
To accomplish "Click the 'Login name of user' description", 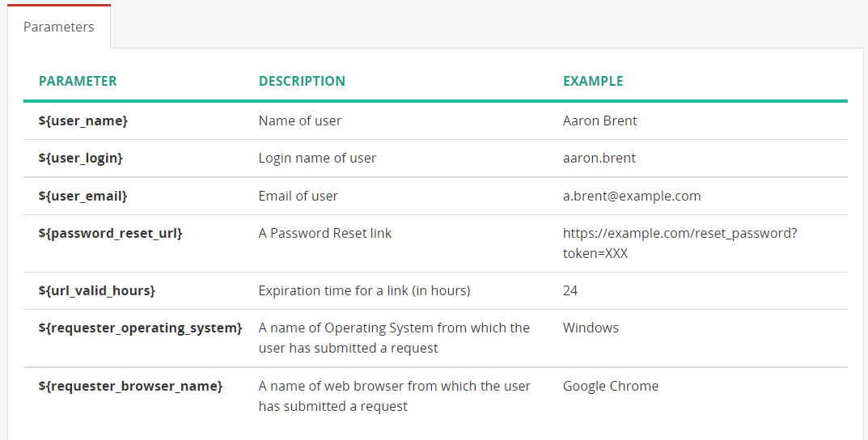I will coord(317,158).
